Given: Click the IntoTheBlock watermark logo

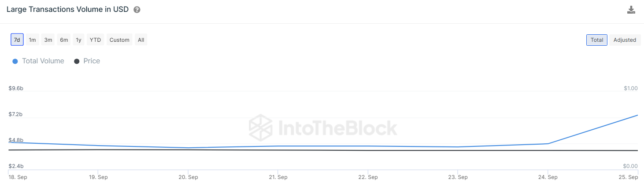Looking at the screenshot, I should click(323, 128).
